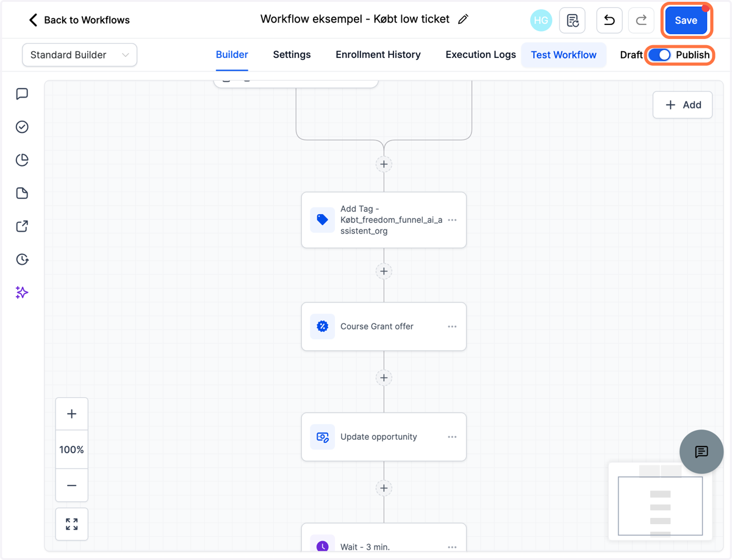Switch to the Builder tab
Screen dimensions: 732x560
click(x=232, y=55)
